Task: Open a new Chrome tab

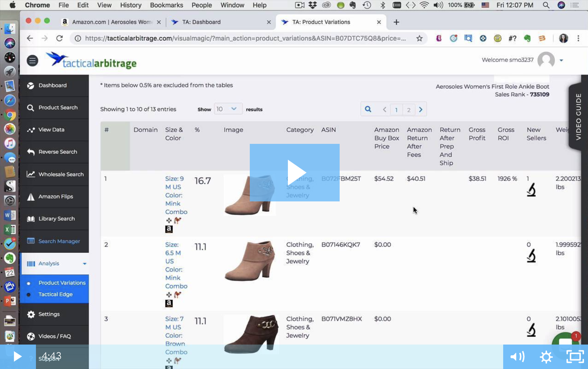Action: pyautogui.click(x=396, y=22)
